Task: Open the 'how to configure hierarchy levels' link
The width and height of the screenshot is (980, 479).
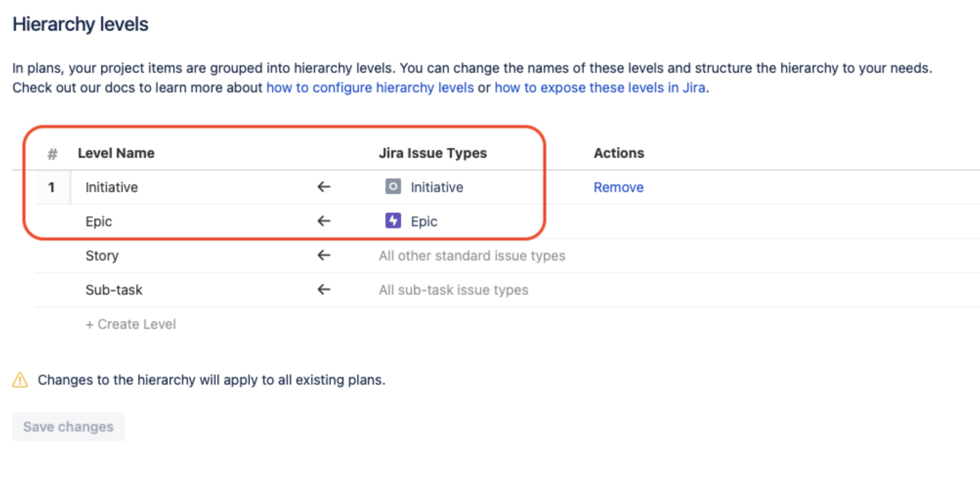Action: point(370,87)
